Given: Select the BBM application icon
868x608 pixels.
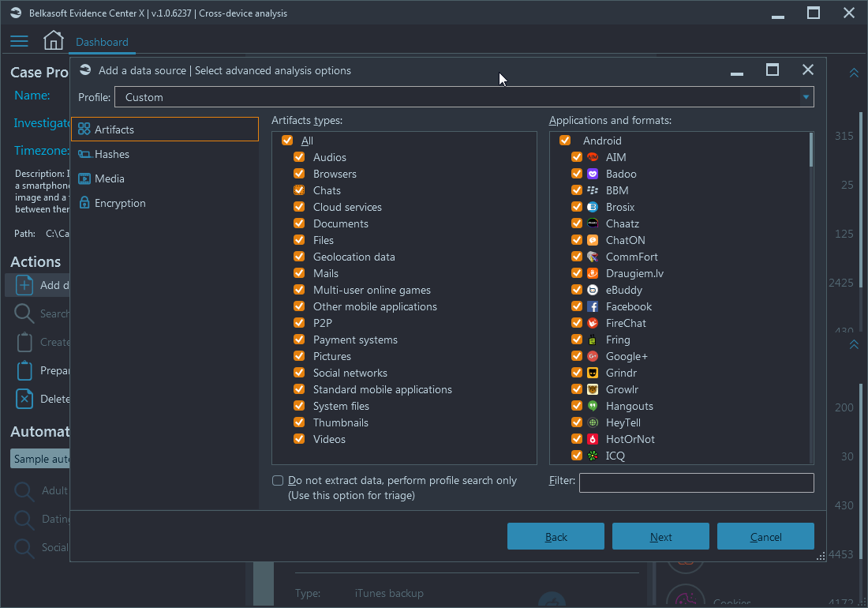Looking at the screenshot, I should pyautogui.click(x=593, y=190).
